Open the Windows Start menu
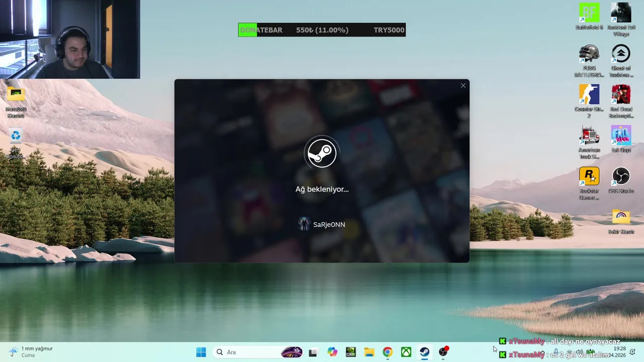The width and height of the screenshot is (644, 362). pyautogui.click(x=201, y=352)
